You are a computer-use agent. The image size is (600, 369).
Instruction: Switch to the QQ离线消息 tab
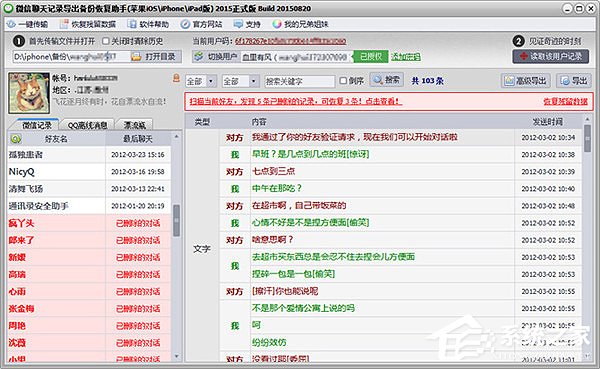[x=87, y=125]
